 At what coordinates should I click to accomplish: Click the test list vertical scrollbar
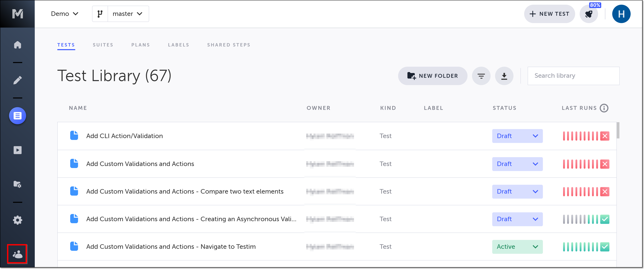click(618, 130)
